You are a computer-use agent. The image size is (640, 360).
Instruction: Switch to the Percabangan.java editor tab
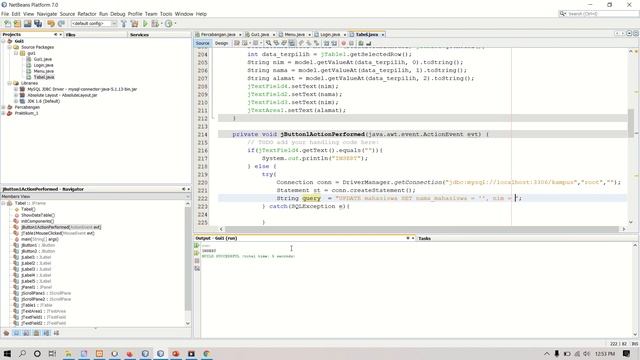pos(218,34)
